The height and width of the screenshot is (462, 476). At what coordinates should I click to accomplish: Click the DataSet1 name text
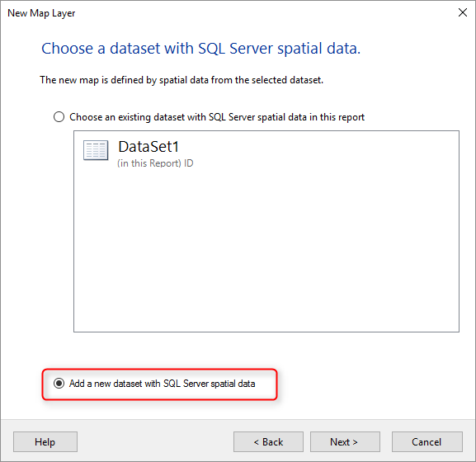148,147
